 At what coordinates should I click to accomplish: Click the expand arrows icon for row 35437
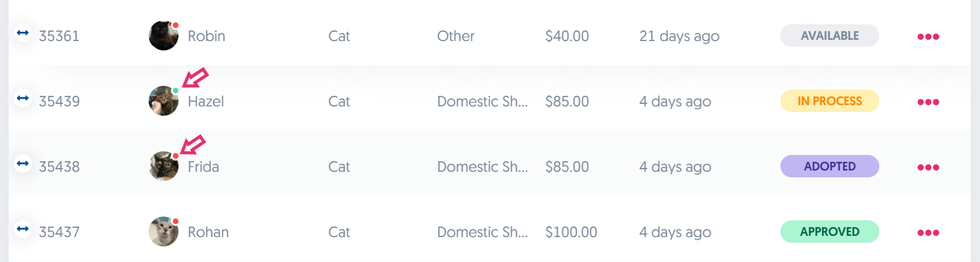(23, 229)
